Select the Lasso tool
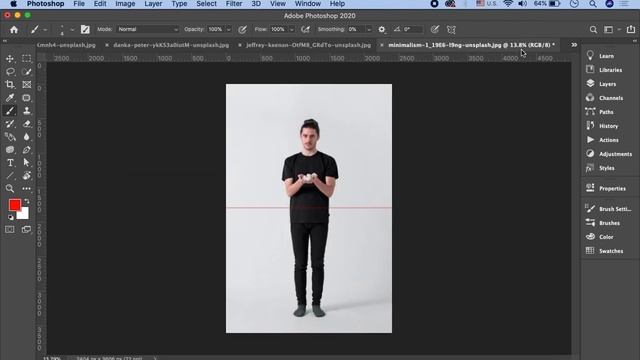This screenshot has width=640, height=360. [10, 72]
